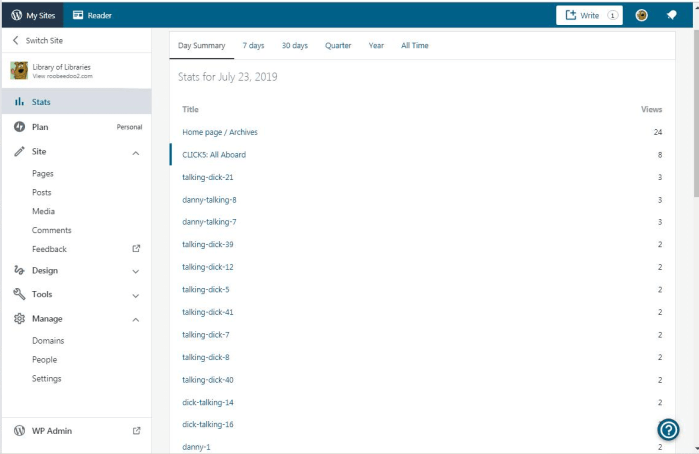
Task: Open the Plan icon
Action: (x=19, y=127)
